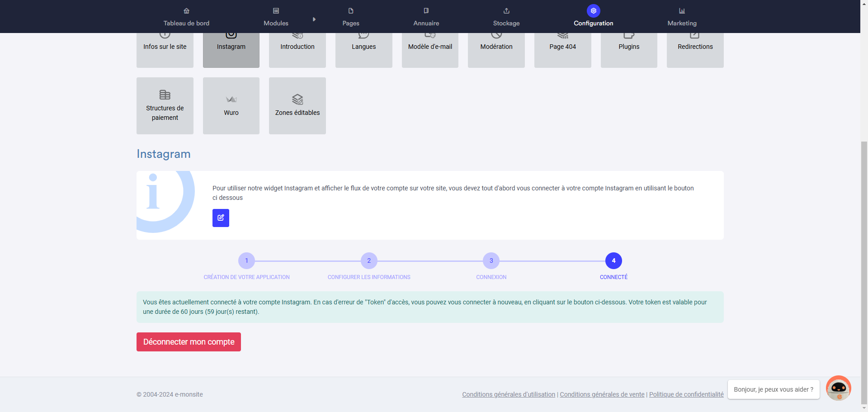Click the Annuaire book icon

[x=426, y=11]
